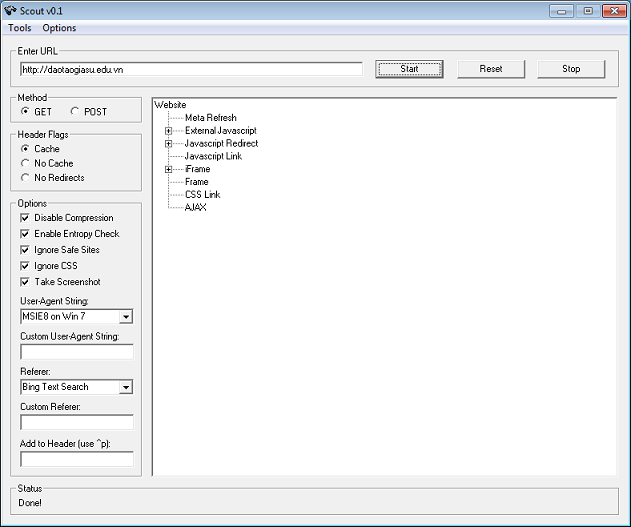Expand the Javascript Redirect node
The width and height of the screenshot is (631, 527).
coord(169,144)
